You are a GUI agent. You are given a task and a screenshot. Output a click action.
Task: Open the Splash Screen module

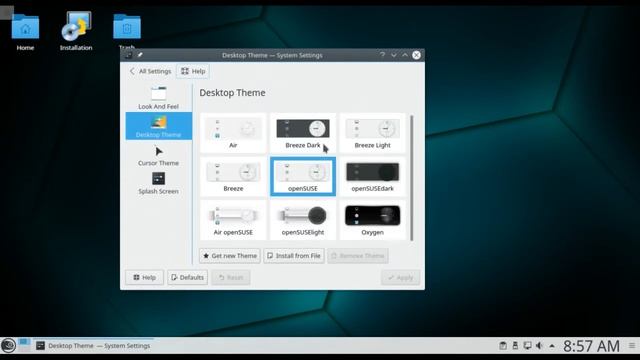(x=158, y=183)
